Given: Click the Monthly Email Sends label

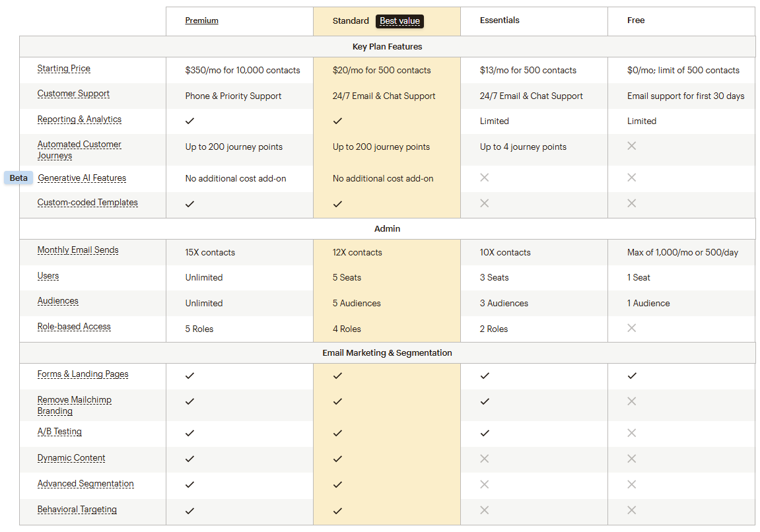Looking at the screenshot, I should [x=78, y=250].
